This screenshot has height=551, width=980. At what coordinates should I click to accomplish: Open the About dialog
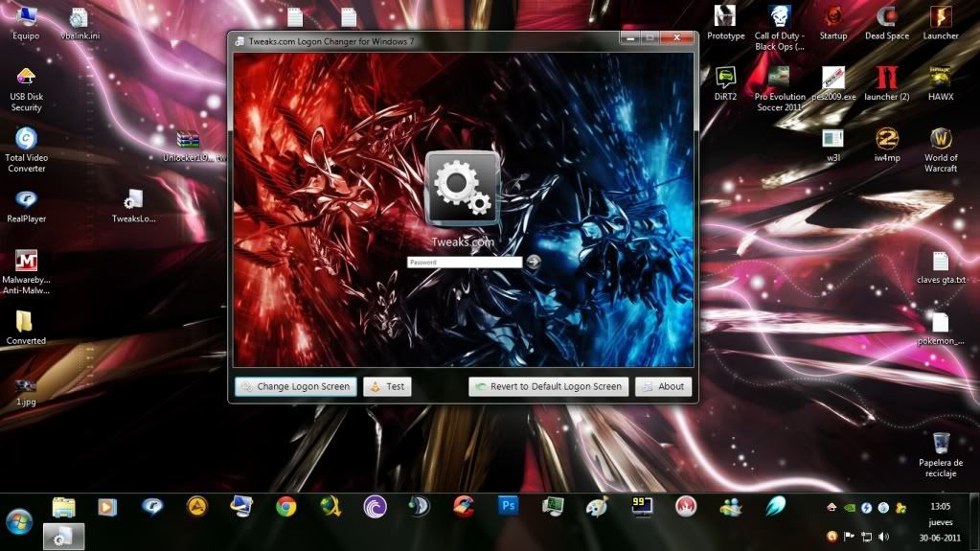coord(663,386)
